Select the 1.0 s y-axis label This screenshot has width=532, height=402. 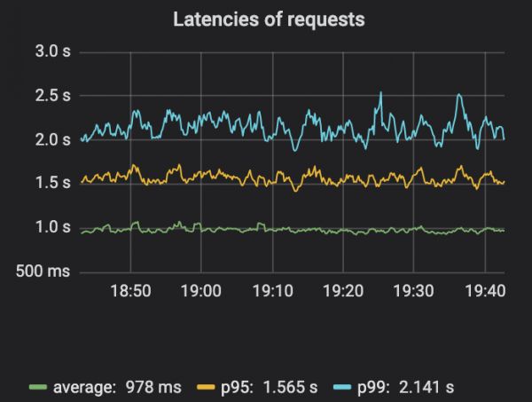pos(53,227)
